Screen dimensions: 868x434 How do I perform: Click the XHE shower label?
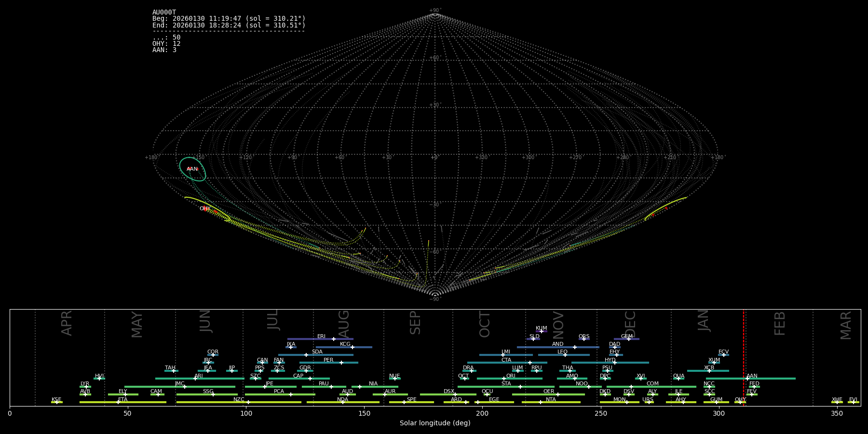(837, 399)
